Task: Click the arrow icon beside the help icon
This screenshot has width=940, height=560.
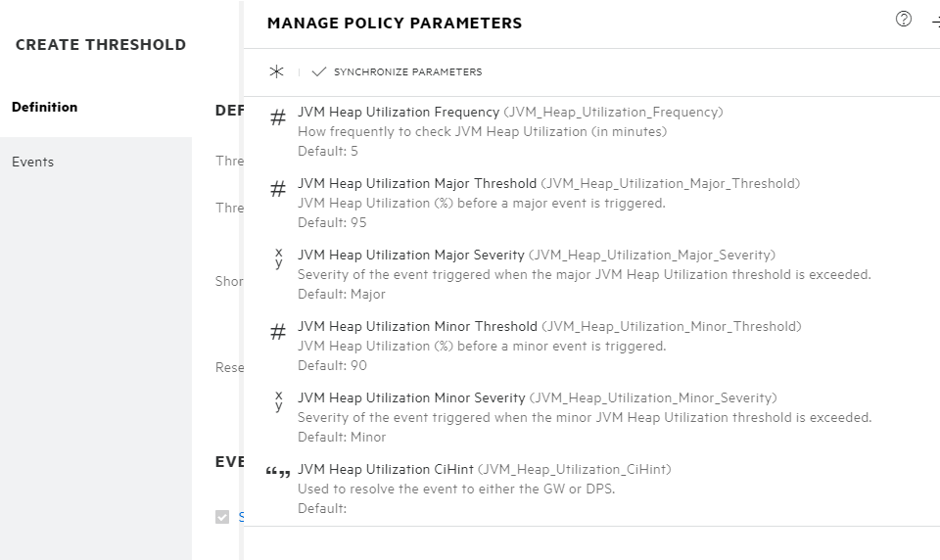Action: [x=935, y=22]
